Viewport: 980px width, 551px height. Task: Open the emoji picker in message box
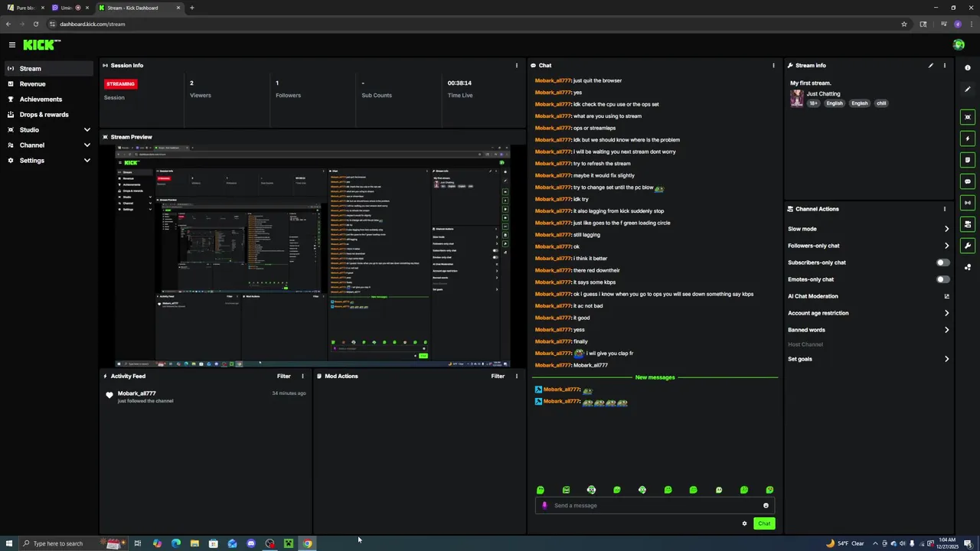point(766,506)
